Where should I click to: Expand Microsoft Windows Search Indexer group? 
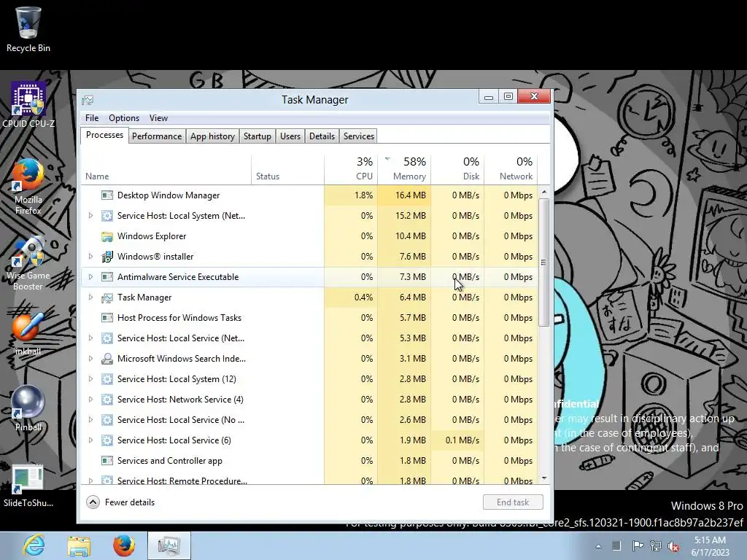pos(90,359)
